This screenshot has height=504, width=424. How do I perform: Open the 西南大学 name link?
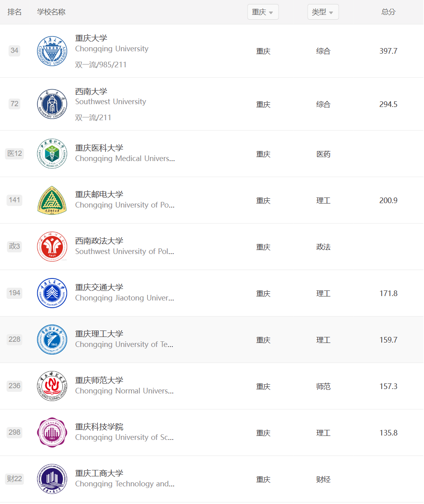91,91
